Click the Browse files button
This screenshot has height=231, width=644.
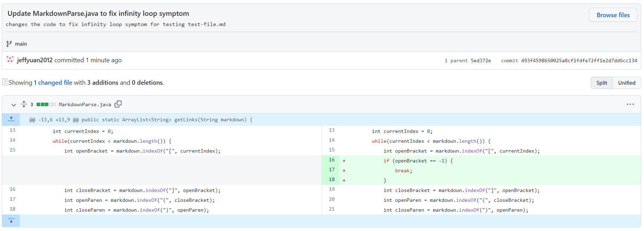[x=613, y=15]
